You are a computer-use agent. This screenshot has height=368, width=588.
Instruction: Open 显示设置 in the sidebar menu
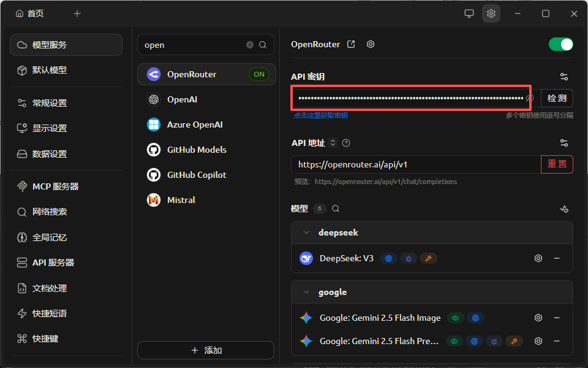(49, 128)
